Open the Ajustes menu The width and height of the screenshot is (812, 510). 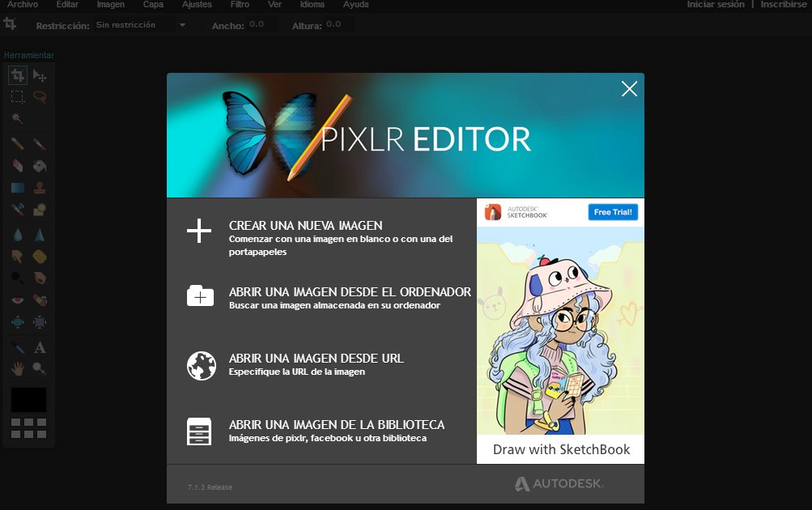tap(197, 4)
